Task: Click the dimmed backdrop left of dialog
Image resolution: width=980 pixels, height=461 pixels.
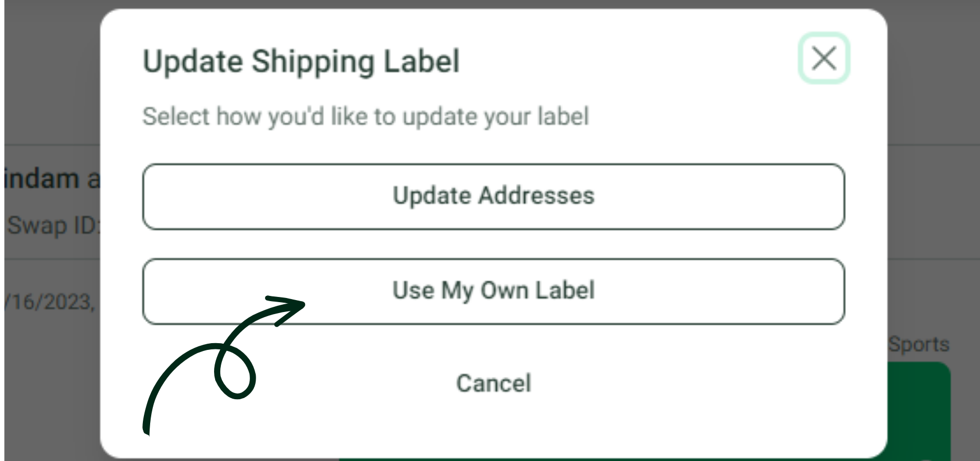Action: 52,78
